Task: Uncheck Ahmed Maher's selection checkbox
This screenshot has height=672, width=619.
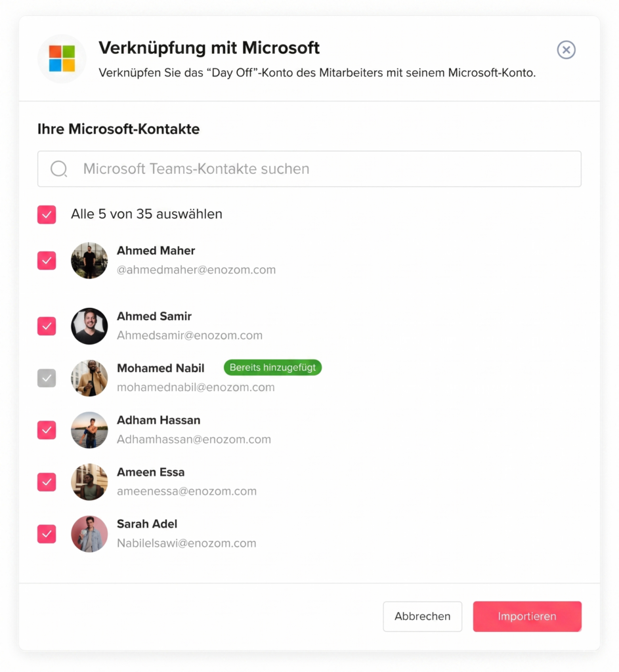Action: pos(47,261)
